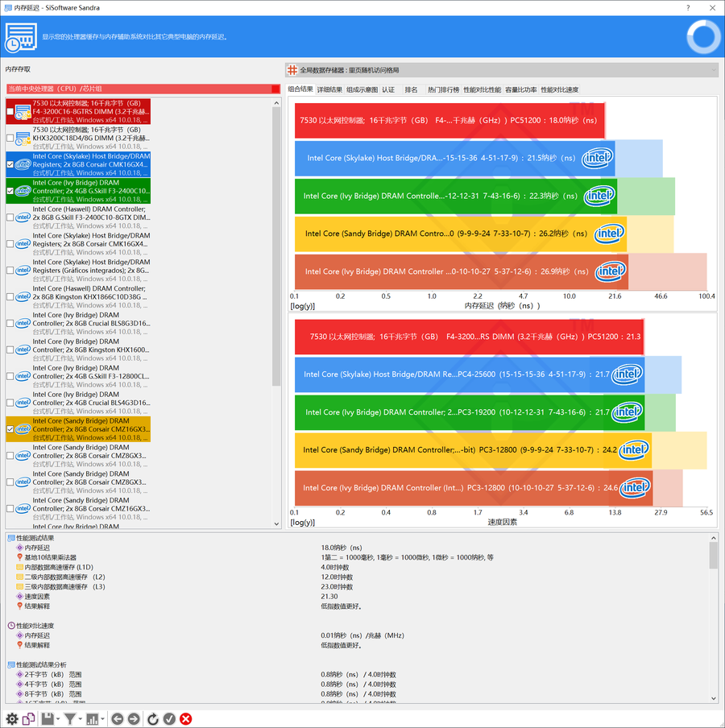Click the results panel scroll-down arrow
725x728 pixels.
coord(714,698)
